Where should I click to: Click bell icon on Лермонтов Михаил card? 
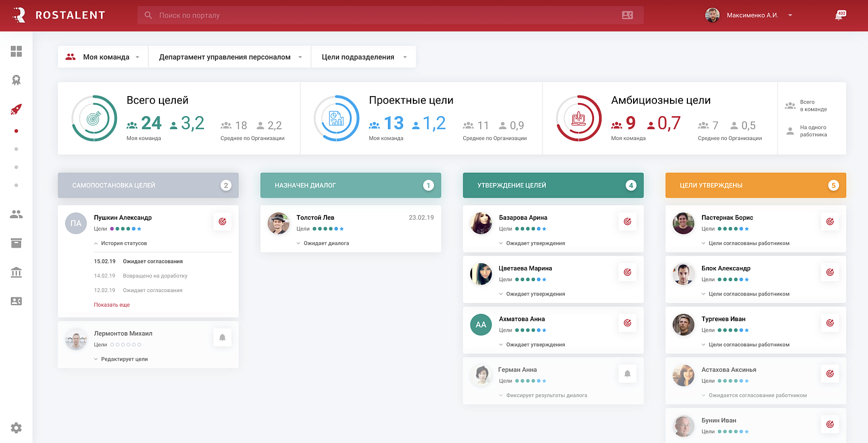coord(222,337)
